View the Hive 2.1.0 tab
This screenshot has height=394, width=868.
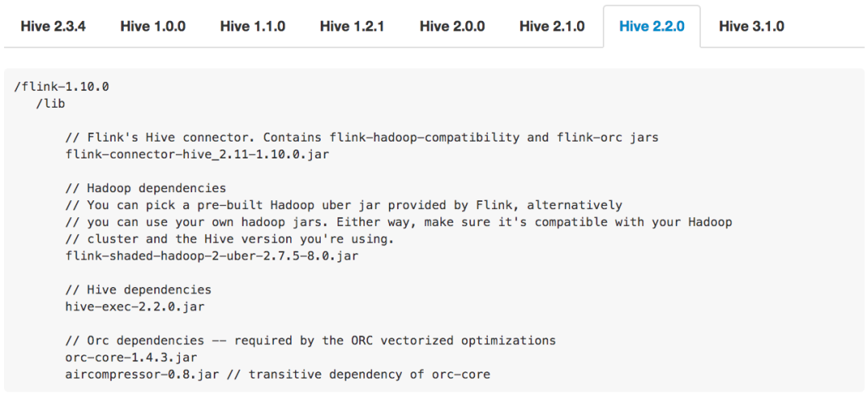tap(551, 27)
